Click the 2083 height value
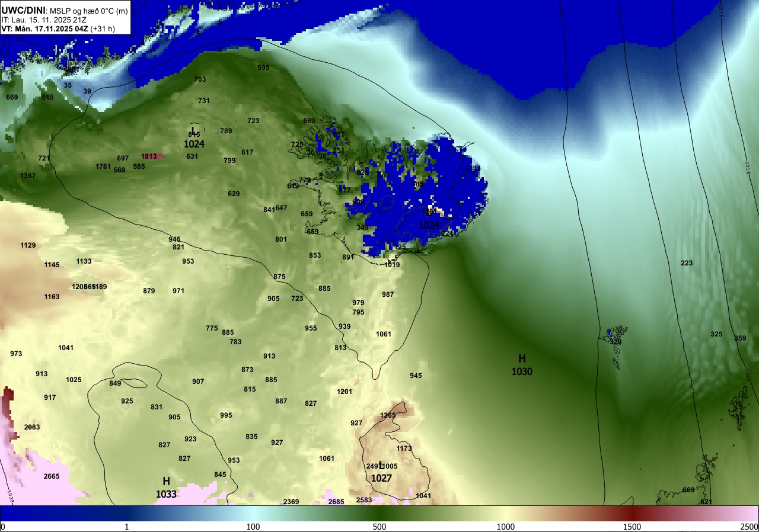 (x=32, y=427)
